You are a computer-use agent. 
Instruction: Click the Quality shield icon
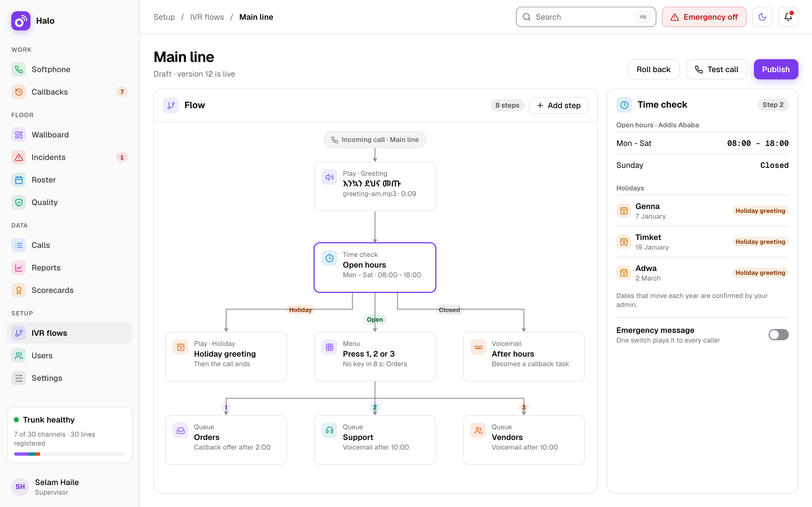(x=19, y=202)
